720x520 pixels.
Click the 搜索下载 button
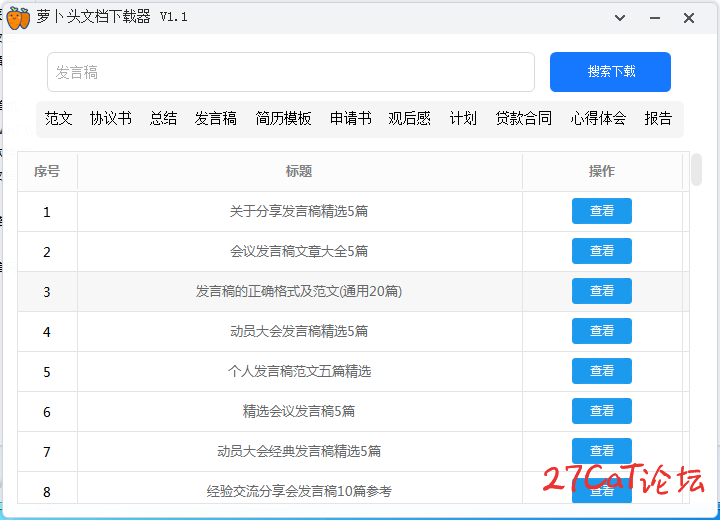(610, 72)
